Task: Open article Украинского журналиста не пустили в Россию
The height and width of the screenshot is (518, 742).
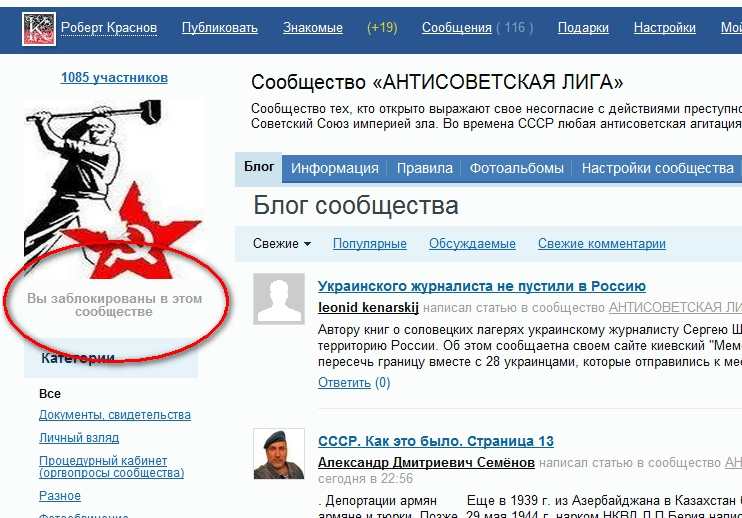Action: point(482,286)
